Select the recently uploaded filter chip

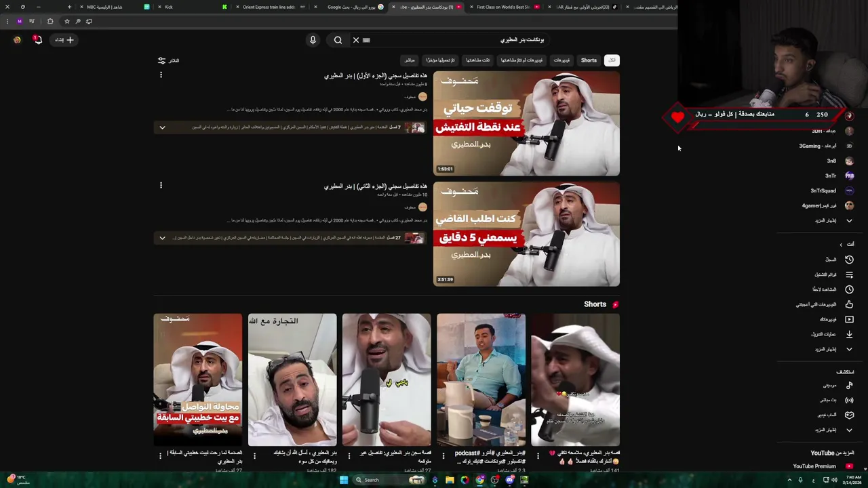[440, 60]
